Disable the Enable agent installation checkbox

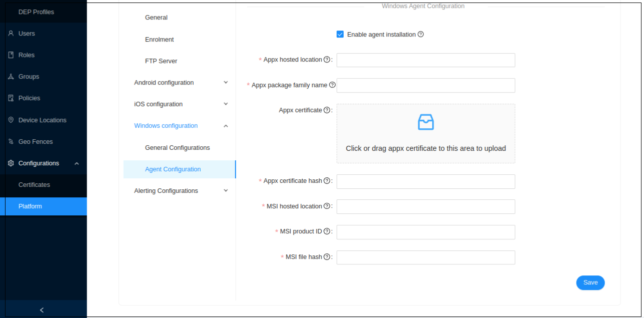340,34
